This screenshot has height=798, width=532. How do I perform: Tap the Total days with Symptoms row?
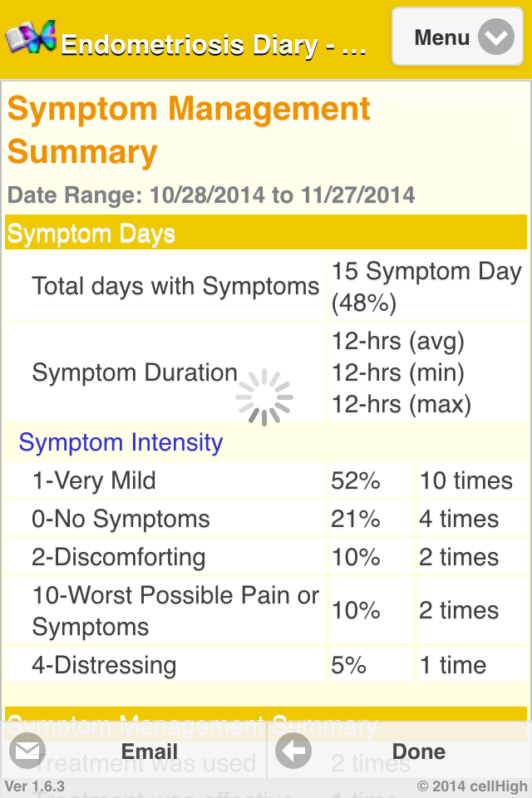click(x=175, y=287)
